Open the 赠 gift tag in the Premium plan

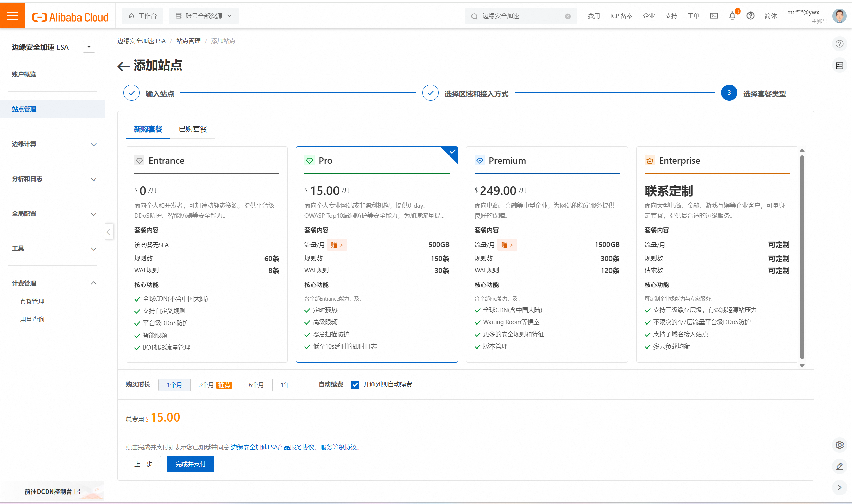pos(507,245)
